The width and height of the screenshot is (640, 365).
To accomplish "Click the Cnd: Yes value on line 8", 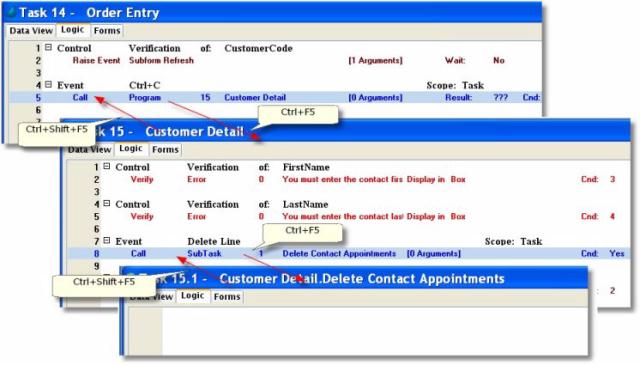I will (617, 254).
